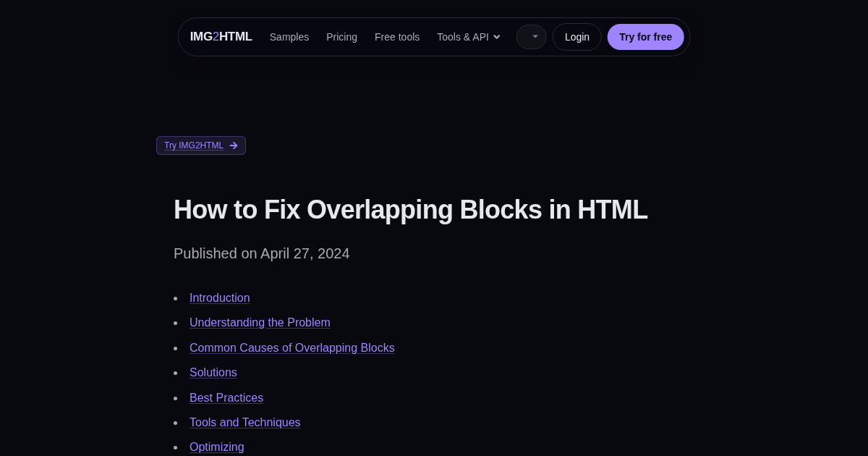
Task: Jump to Understanding the Problem section
Action: pos(260,323)
